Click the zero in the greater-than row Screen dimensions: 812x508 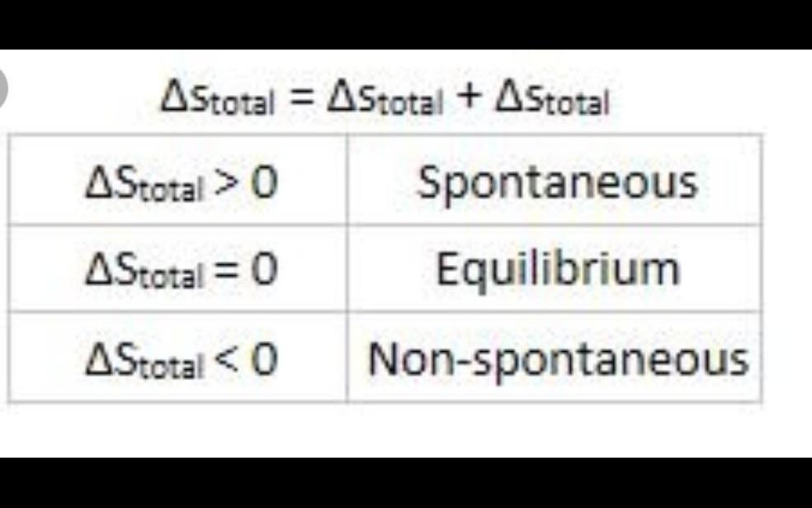262,183
